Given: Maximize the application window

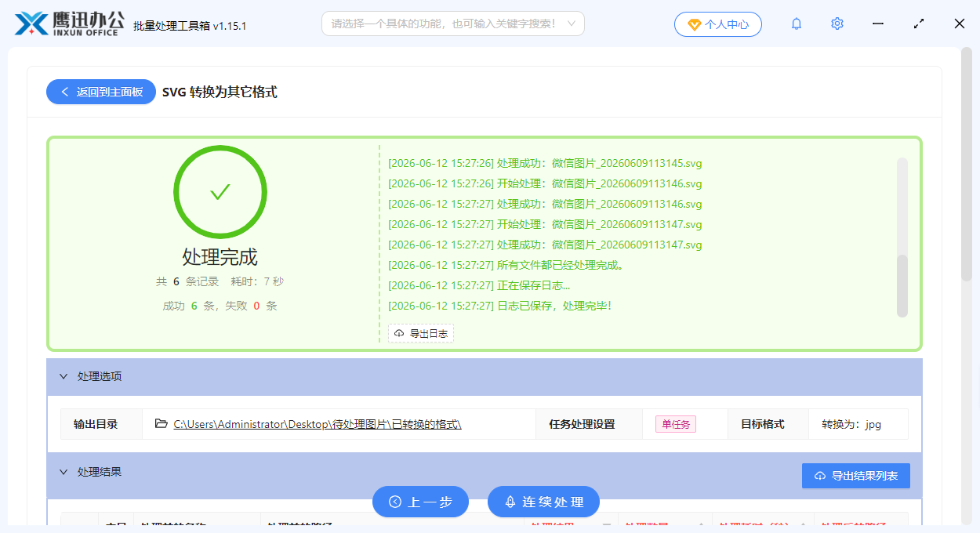Looking at the screenshot, I should pyautogui.click(x=919, y=24).
